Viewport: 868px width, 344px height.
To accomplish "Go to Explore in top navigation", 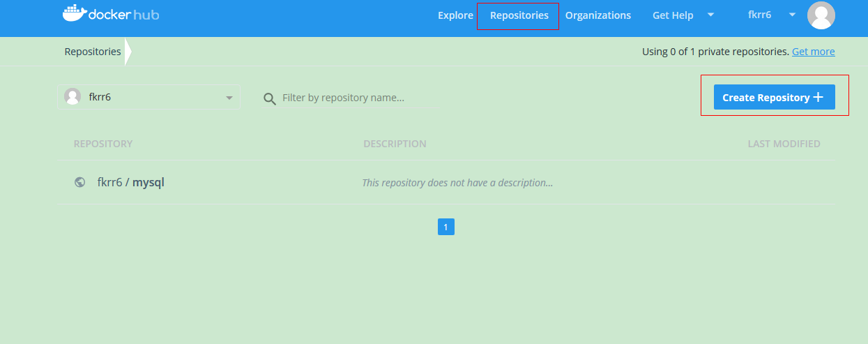I will coord(455,15).
